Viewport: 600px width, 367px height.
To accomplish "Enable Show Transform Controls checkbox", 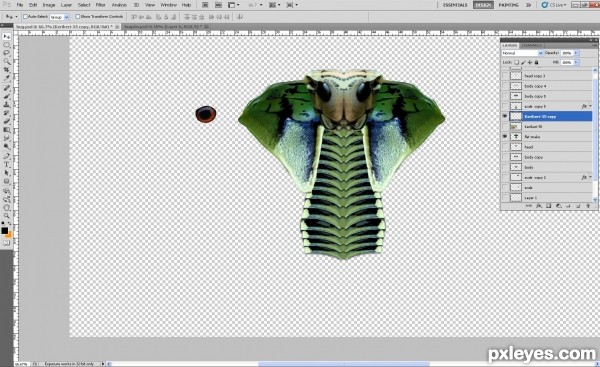I will tap(78, 17).
